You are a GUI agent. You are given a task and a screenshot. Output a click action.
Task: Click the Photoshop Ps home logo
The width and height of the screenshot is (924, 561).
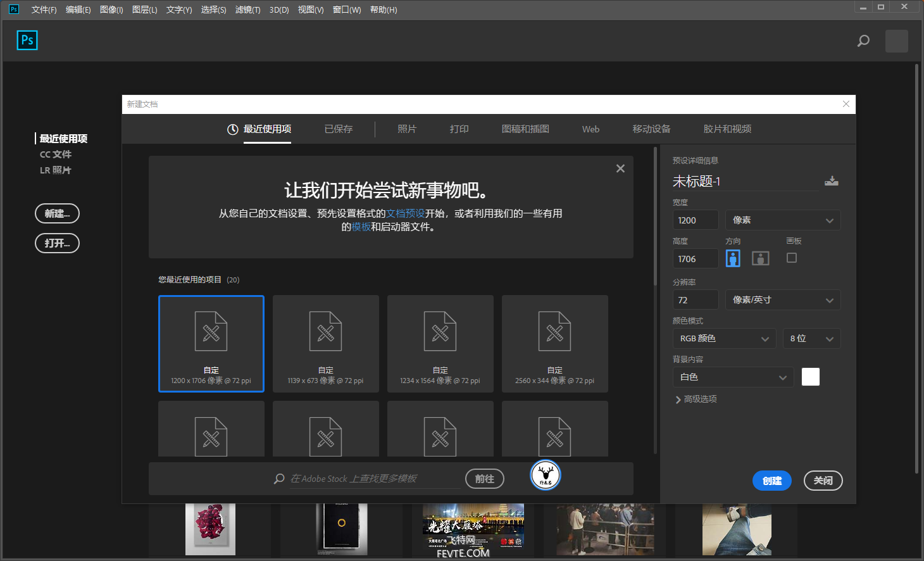[x=27, y=41]
